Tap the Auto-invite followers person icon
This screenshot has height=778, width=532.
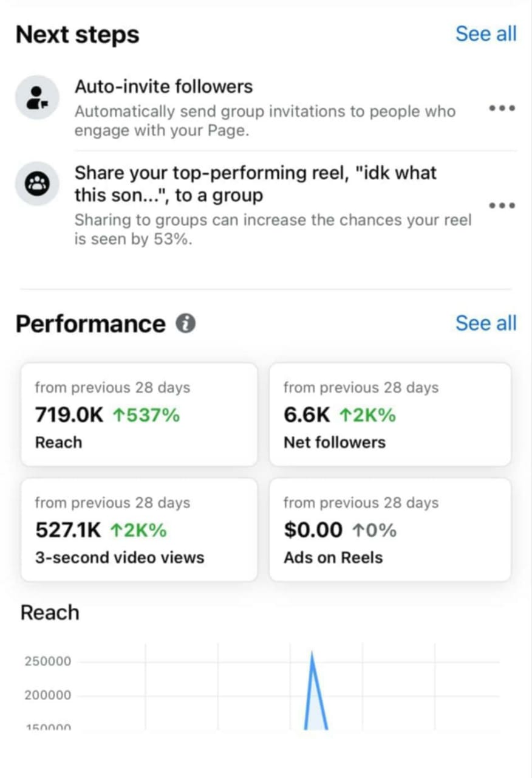tap(37, 97)
